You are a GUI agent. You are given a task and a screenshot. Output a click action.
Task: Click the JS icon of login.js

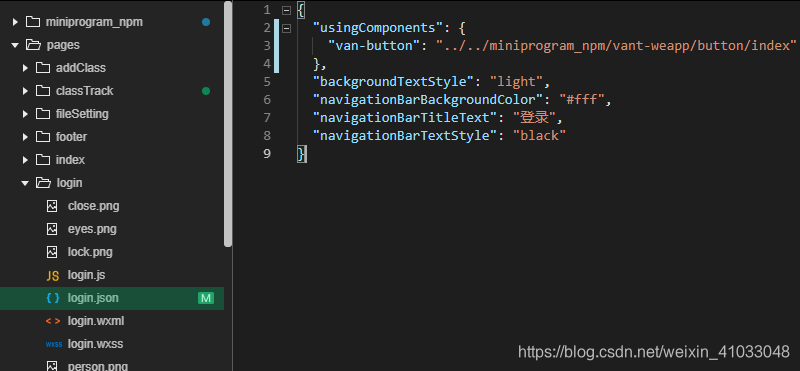pyautogui.click(x=53, y=276)
